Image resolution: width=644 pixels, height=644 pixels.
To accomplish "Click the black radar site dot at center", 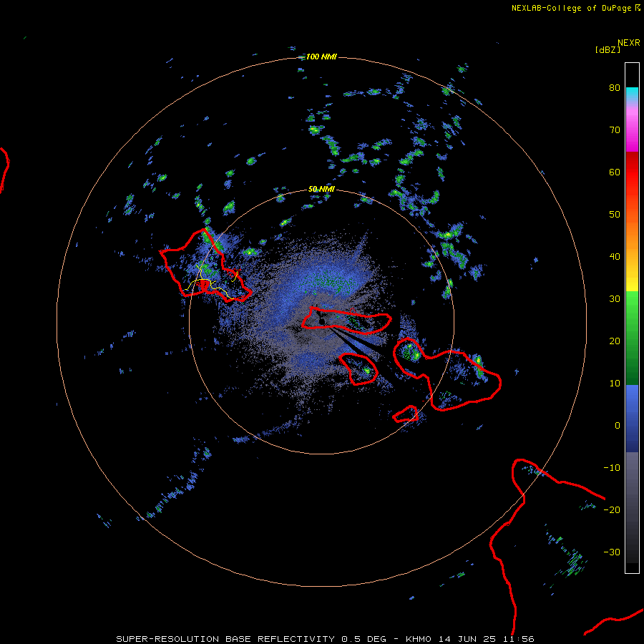I will pyautogui.click(x=322, y=321).
